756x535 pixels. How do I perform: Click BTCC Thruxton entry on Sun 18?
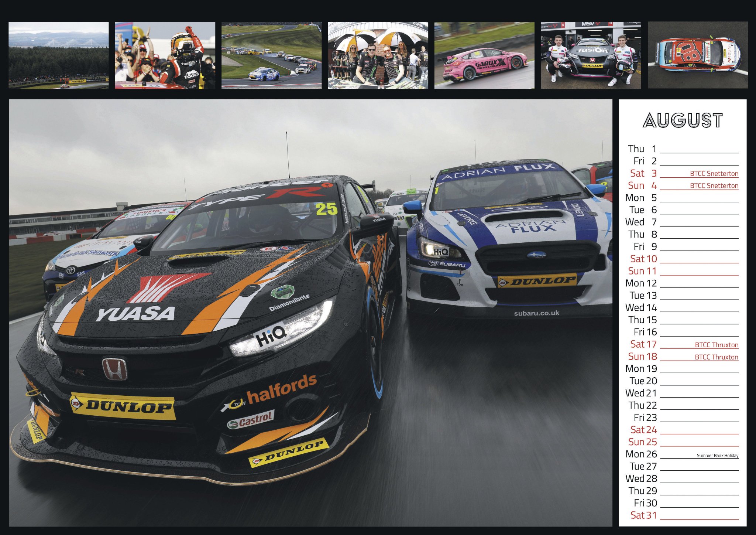point(717,357)
